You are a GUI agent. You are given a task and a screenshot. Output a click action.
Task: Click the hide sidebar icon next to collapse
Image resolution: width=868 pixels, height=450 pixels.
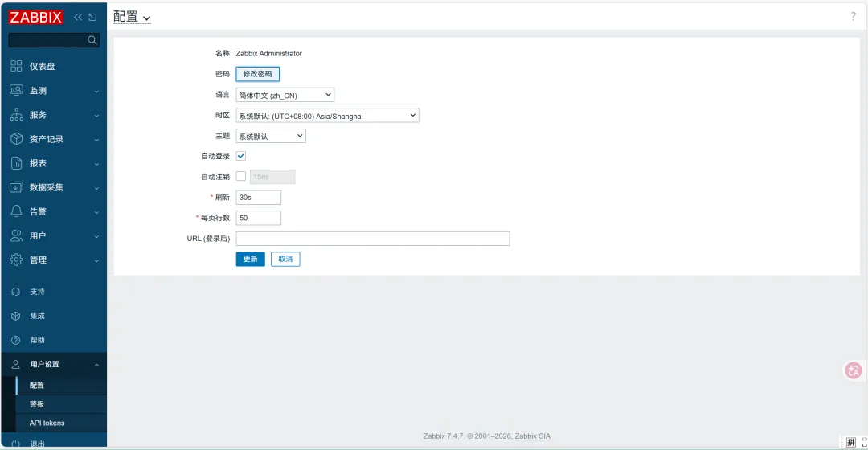pos(92,17)
